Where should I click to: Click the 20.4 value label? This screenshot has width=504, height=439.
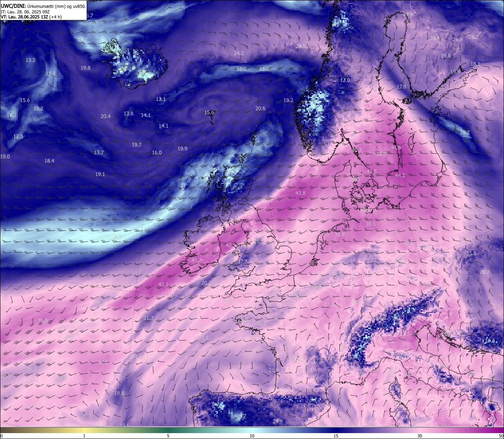106,117
